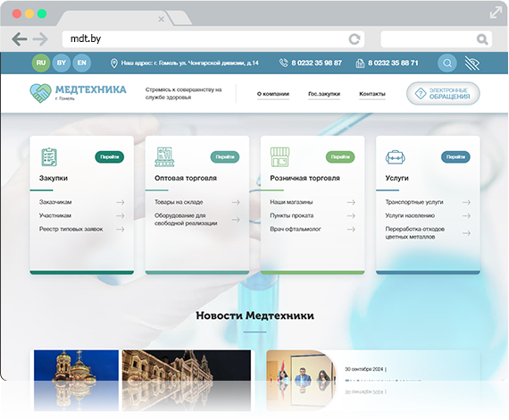The height and width of the screenshot is (420, 509).
Task: Click the fullscreen expand arrows icon
Action: 496,13
